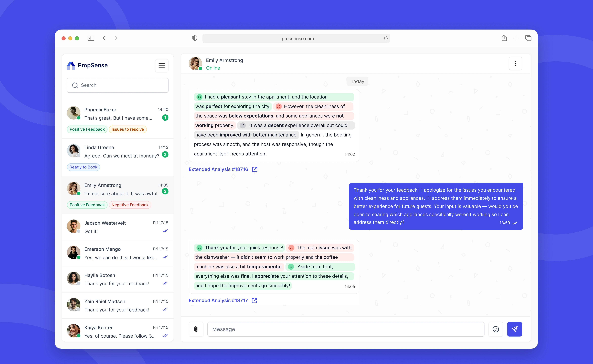This screenshot has height=364, width=593.
Task: Open the browser share icon
Action: [504, 38]
